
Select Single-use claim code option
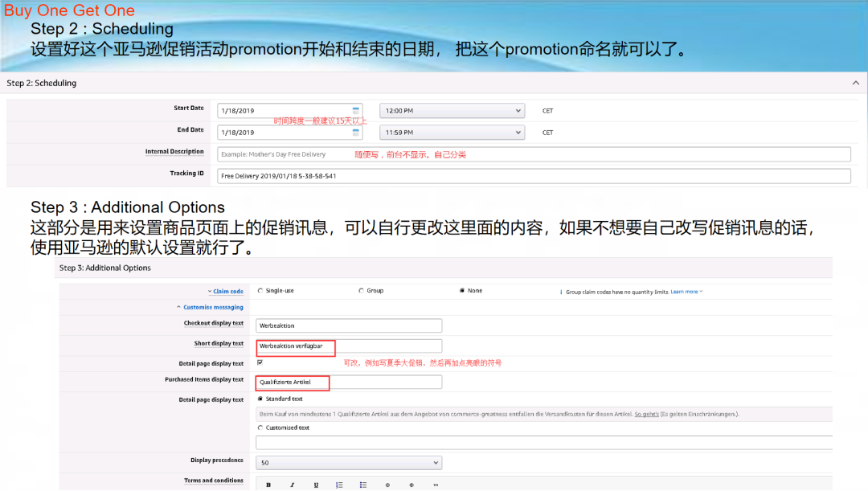[260, 291]
